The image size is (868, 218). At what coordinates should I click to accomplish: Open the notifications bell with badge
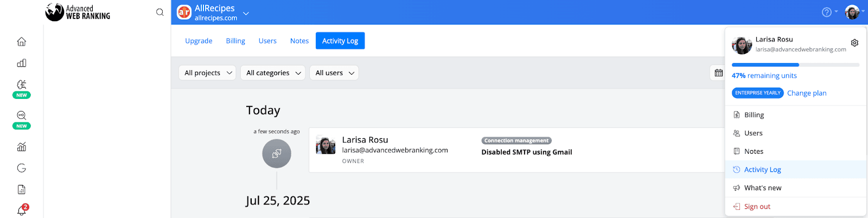[x=22, y=210]
